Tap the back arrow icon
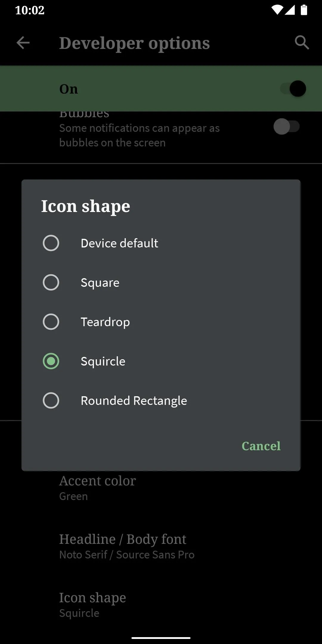322x644 pixels. point(23,43)
